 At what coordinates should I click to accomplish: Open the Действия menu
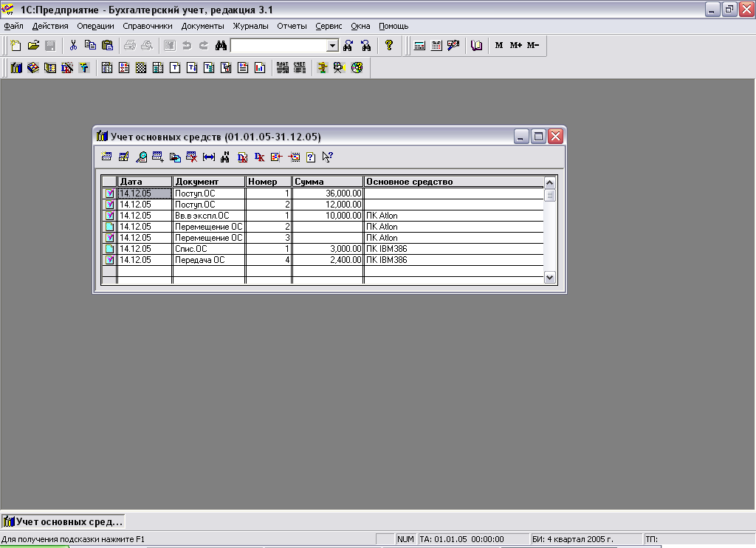50,26
